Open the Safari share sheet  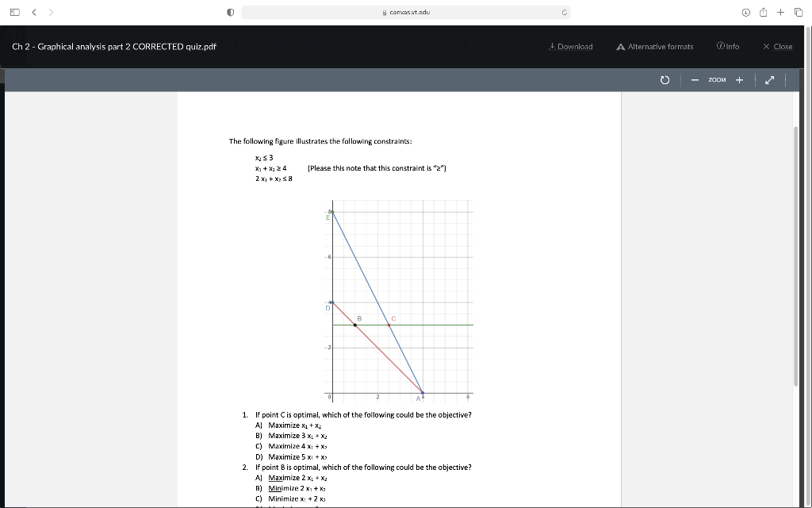click(x=762, y=12)
